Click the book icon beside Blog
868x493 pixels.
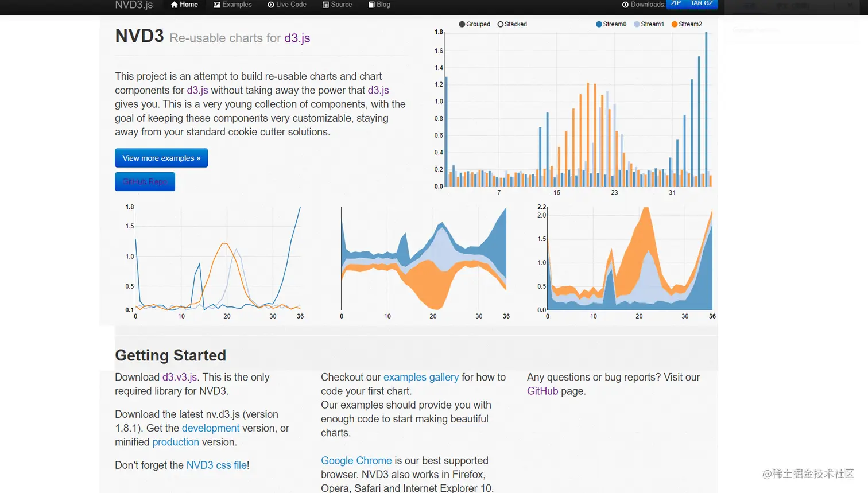click(371, 5)
